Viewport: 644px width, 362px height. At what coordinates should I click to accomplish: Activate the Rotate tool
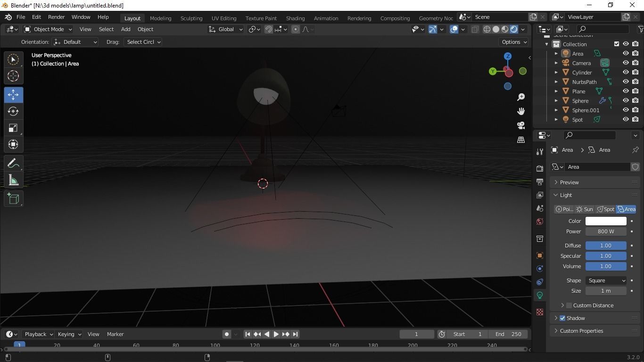[x=13, y=111]
